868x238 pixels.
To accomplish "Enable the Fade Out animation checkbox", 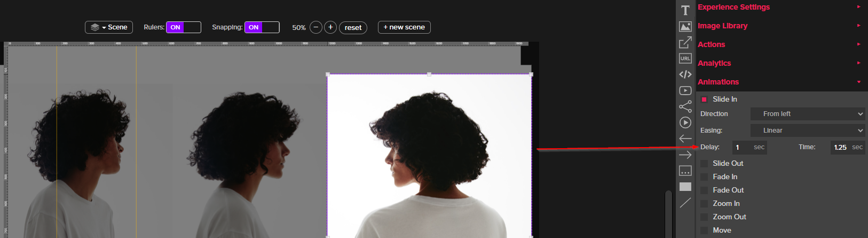I will [x=704, y=190].
